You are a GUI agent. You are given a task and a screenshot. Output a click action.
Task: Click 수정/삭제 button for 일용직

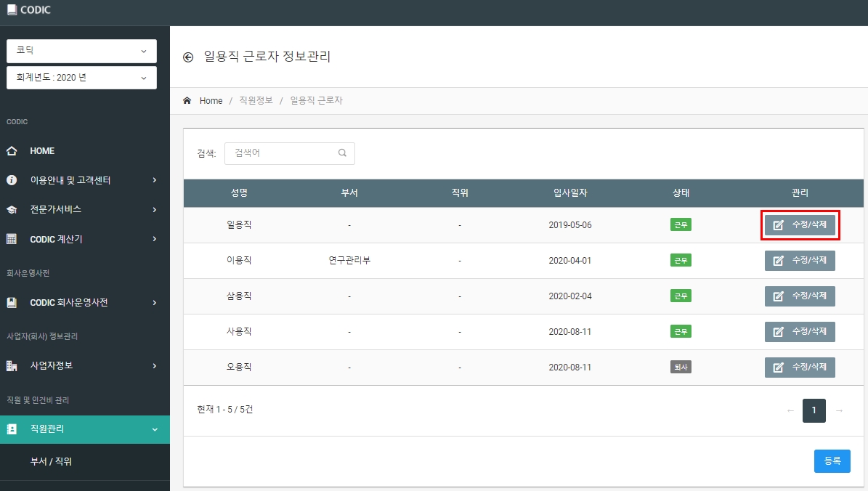(x=800, y=224)
